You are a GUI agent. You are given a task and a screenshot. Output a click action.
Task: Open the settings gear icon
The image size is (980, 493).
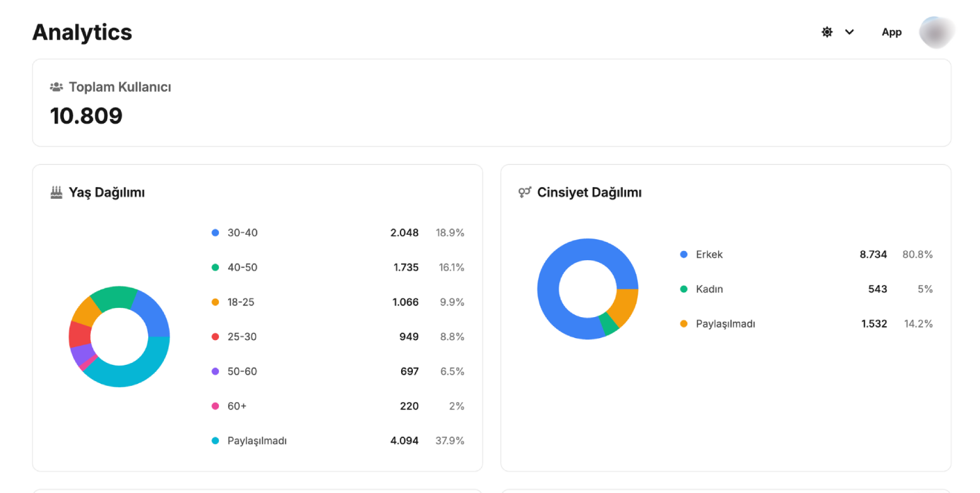(x=826, y=31)
